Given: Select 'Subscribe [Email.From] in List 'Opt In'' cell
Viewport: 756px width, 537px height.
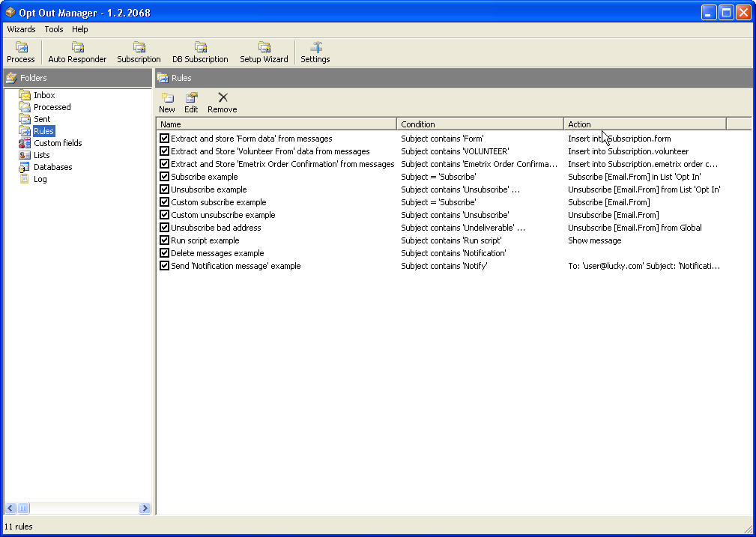Looking at the screenshot, I should [635, 177].
